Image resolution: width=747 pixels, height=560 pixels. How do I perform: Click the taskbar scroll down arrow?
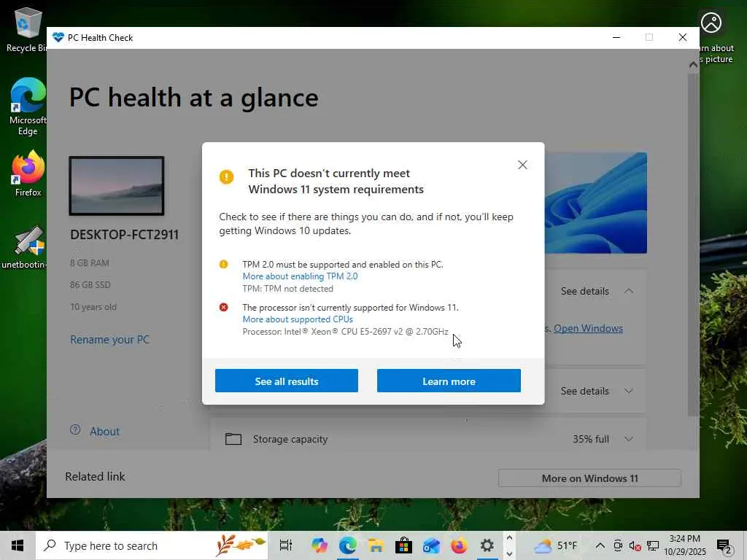click(509, 554)
